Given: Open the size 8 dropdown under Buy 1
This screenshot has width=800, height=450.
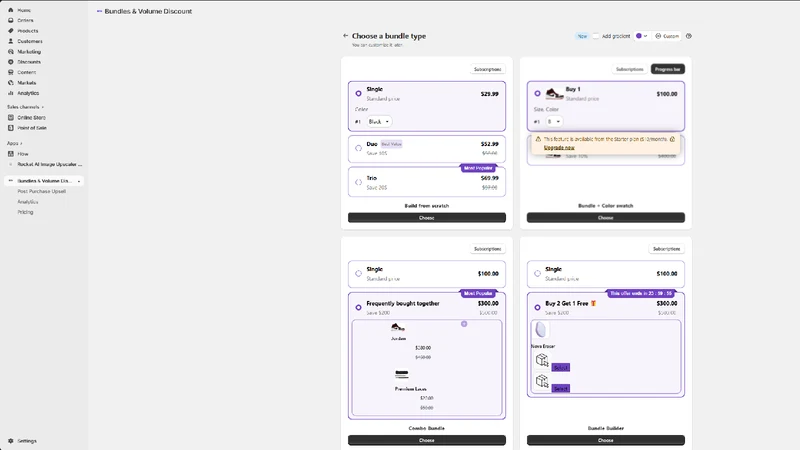Looking at the screenshot, I should click(x=554, y=121).
